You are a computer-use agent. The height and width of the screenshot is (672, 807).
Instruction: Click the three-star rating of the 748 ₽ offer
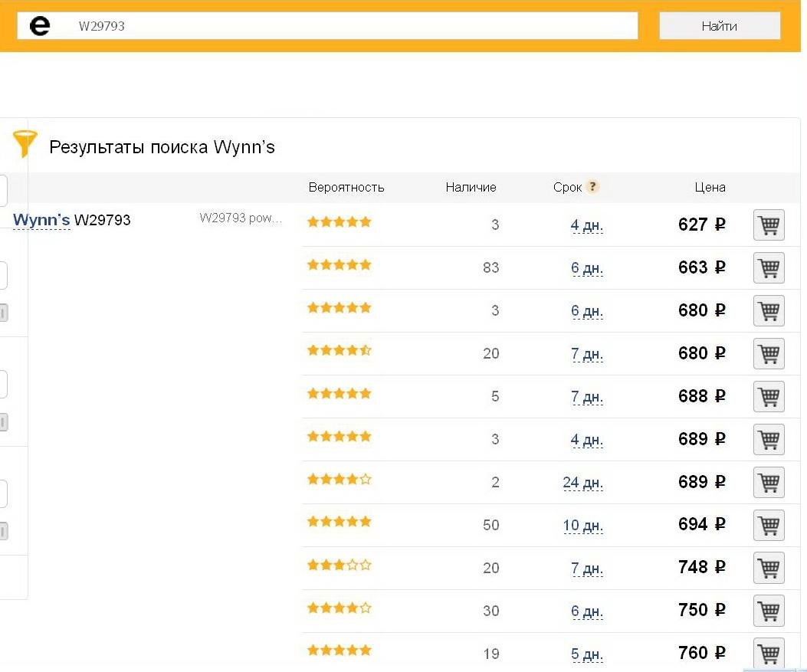click(x=340, y=565)
